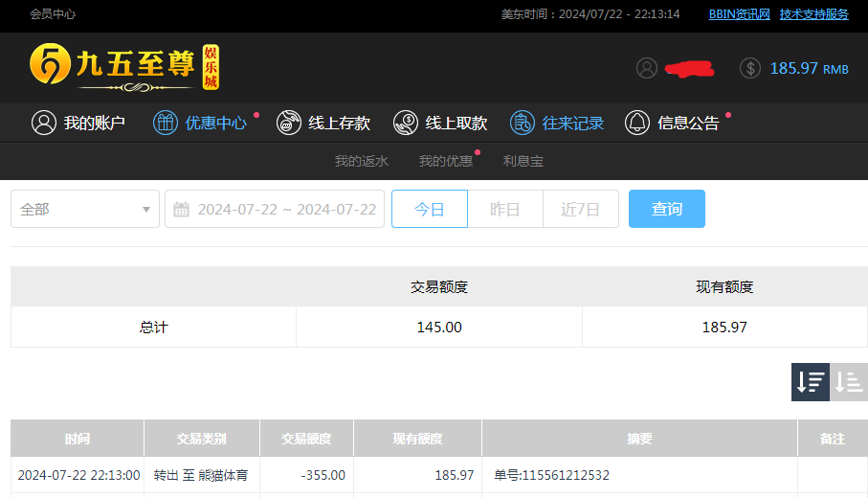Open the BBIN资讯网 link

739,14
